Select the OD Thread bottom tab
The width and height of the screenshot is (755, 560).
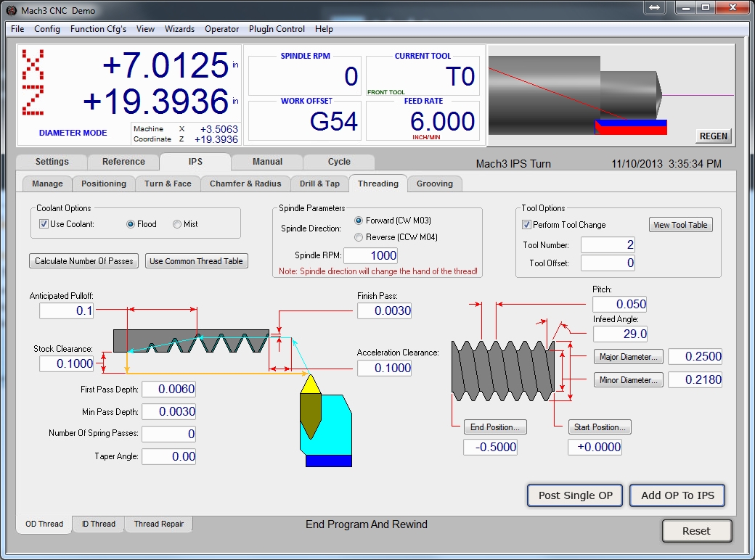(44, 524)
